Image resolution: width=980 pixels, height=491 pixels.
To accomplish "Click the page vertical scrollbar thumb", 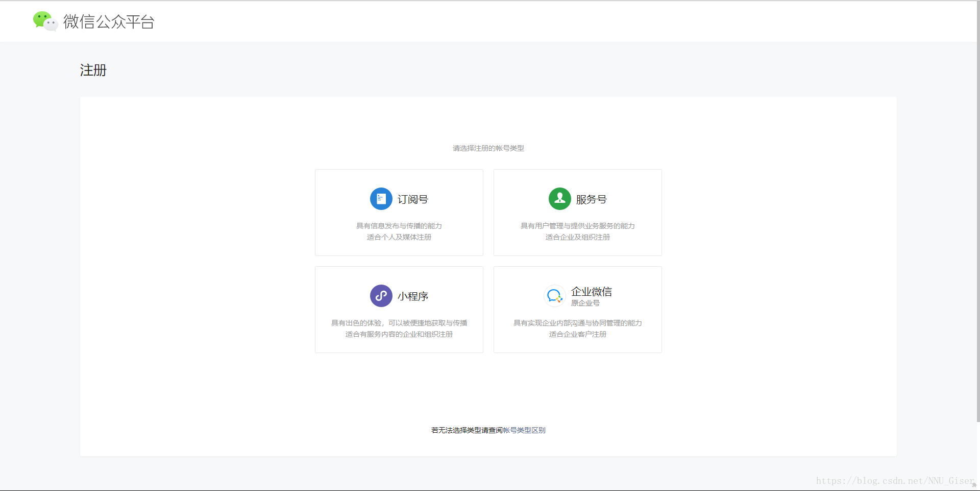I will [x=978, y=211].
